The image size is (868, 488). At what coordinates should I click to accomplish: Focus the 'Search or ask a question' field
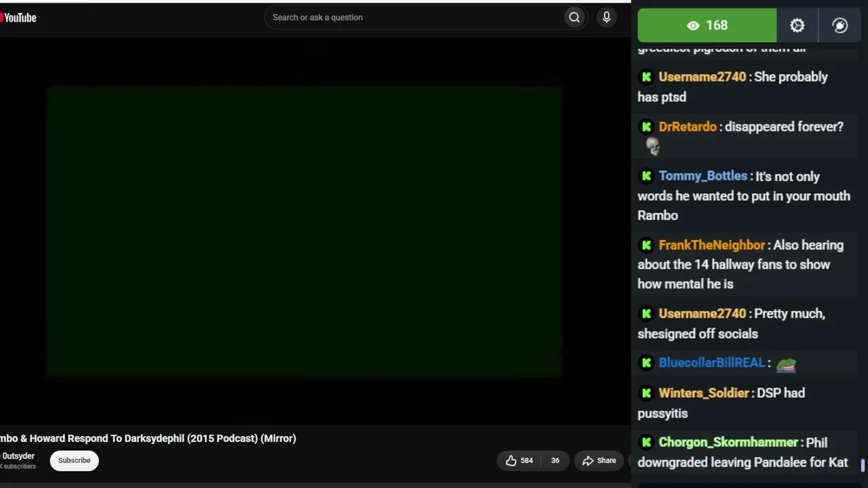pyautogui.click(x=414, y=18)
